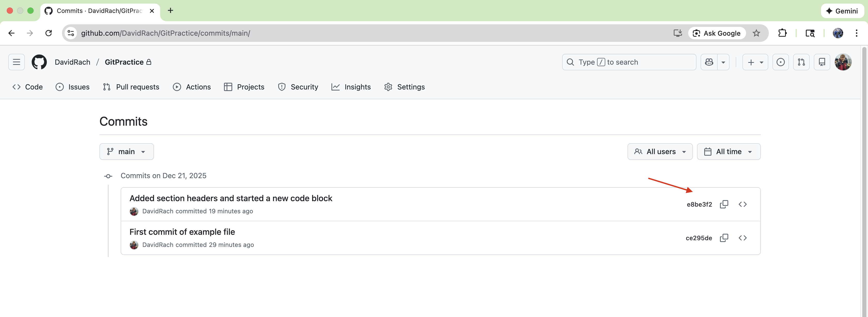Open the hamburger navigation menu
868x317 pixels.
[17, 62]
